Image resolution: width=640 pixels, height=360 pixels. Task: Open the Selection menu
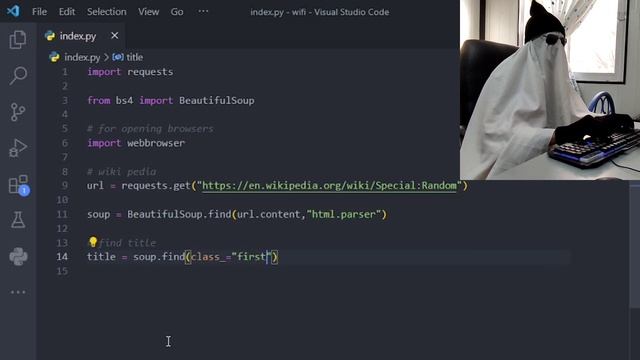[x=107, y=12]
